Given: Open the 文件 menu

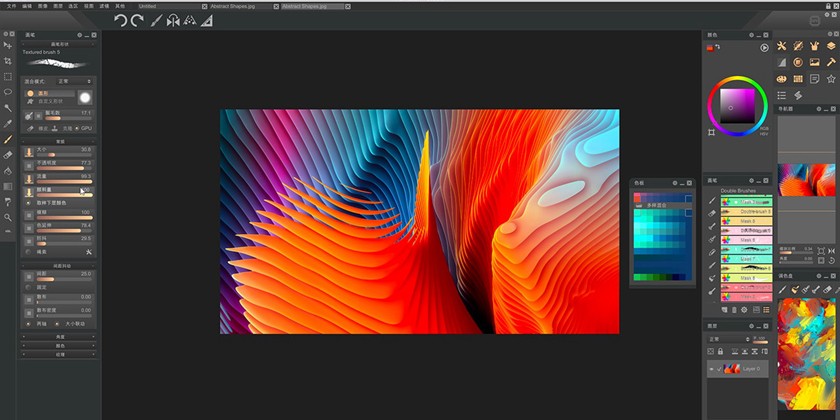Looking at the screenshot, I should 8,5.
